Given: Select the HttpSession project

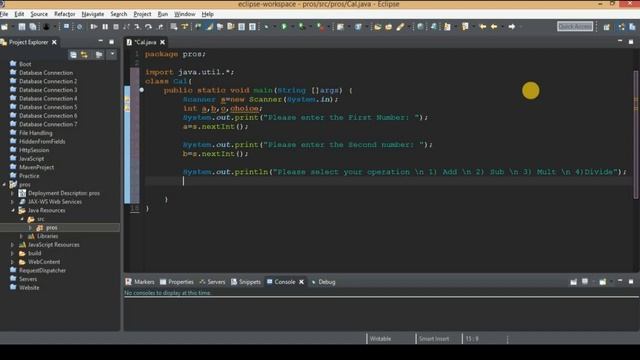Looking at the screenshot, I should coord(34,150).
